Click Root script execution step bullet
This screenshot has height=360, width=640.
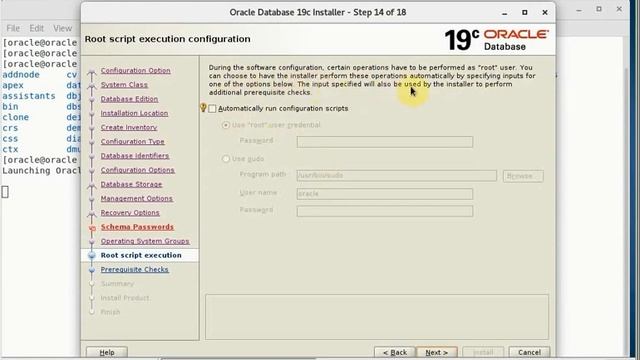click(92, 256)
